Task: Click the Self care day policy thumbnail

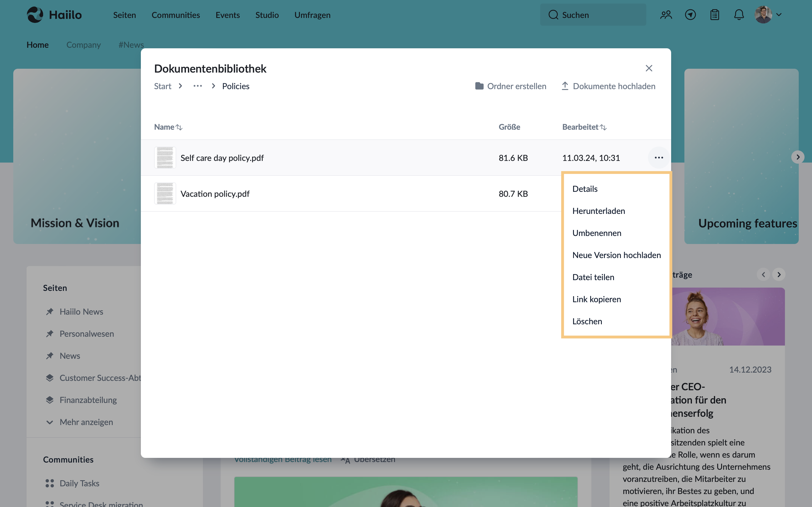Action: [165, 158]
